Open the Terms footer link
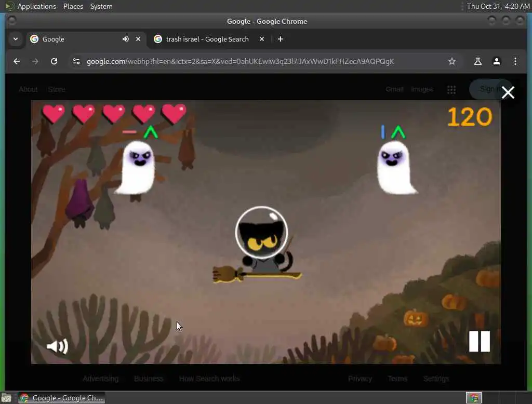The image size is (532, 404). (x=397, y=379)
